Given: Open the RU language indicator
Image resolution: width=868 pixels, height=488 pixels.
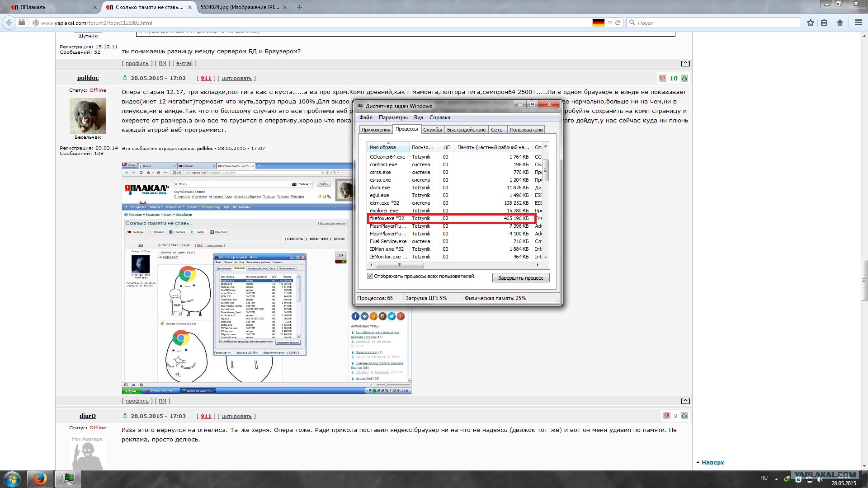Looking at the screenshot, I should click(x=764, y=478).
